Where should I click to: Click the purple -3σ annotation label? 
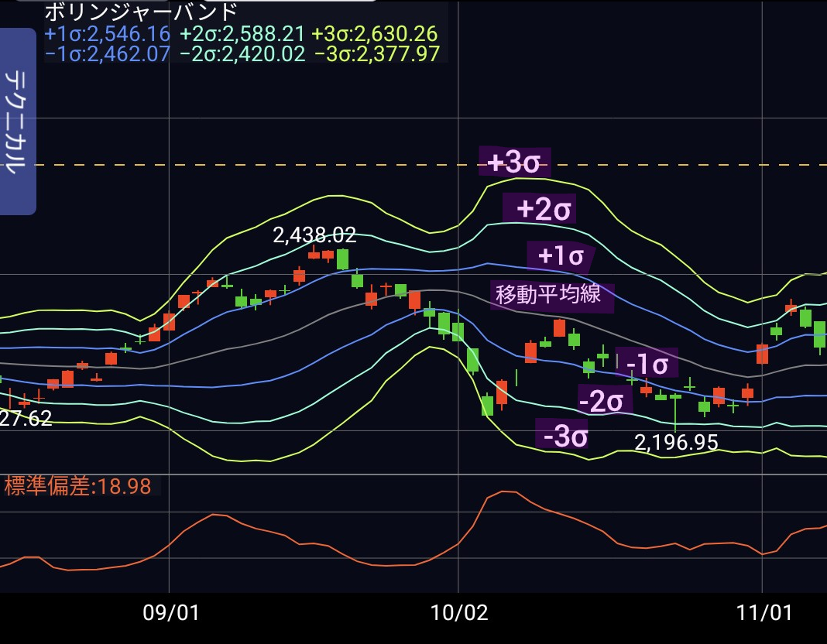pyautogui.click(x=563, y=436)
